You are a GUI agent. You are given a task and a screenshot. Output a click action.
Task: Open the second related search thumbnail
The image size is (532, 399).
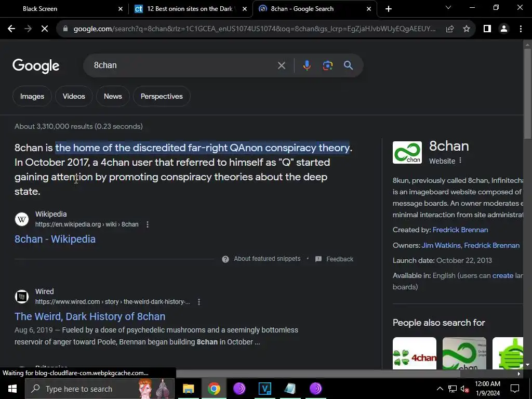[x=464, y=353]
